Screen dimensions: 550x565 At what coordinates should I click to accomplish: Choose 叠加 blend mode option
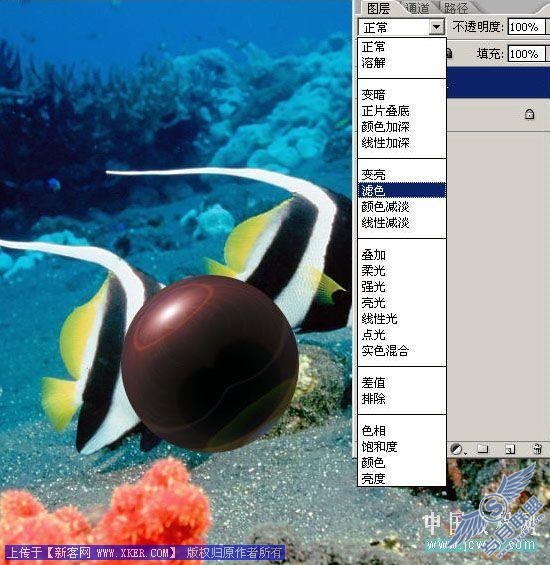(373, 255)
